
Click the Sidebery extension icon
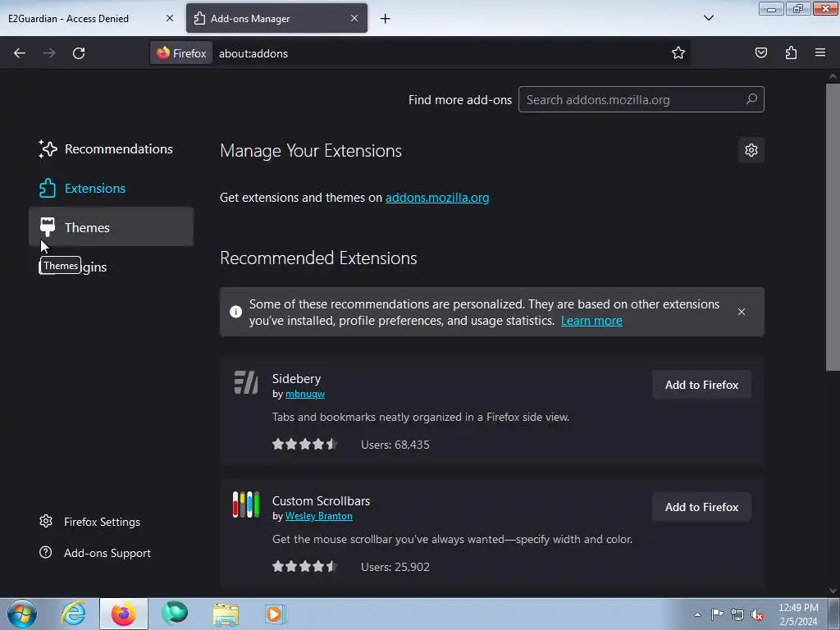click(x=246, y=382)
